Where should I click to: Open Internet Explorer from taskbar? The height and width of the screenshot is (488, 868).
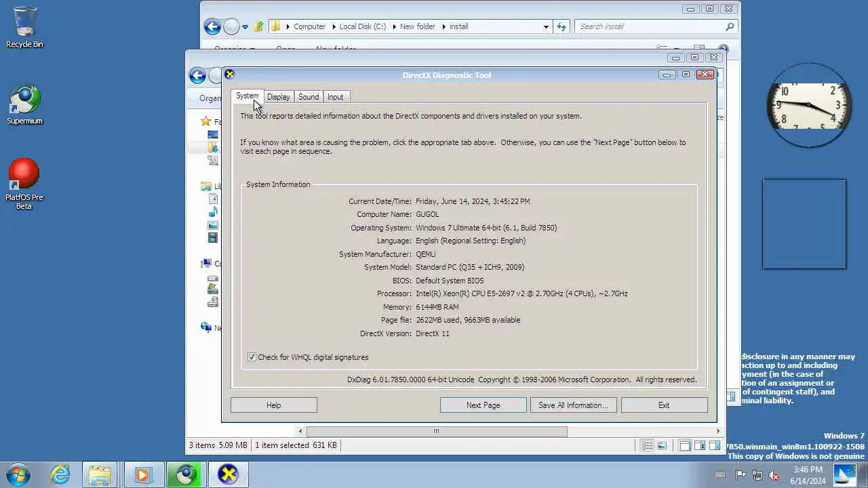(x=60, y=474)
